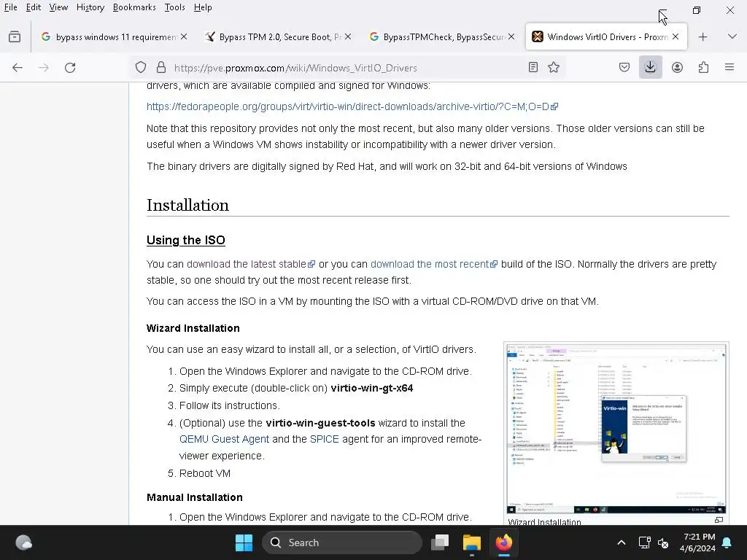
Task: Open the notifications bell icon
Action: (727, 542)
